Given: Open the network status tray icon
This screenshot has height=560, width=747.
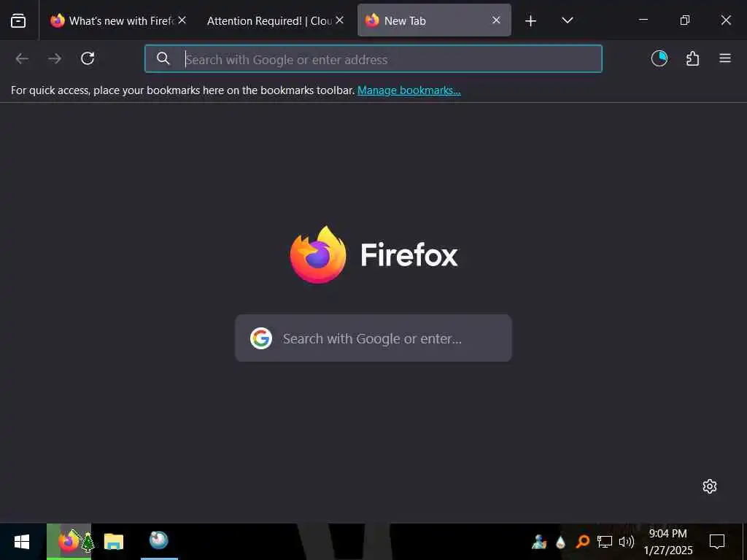Looking at the screenshot, I should pyautogui.click(x=605, y=542).
